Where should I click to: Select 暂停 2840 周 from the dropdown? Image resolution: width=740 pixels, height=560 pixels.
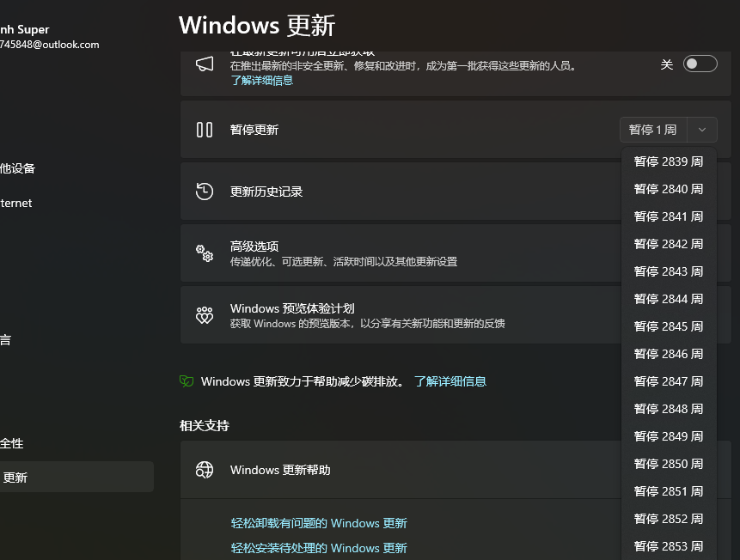(x=669, y=189)
